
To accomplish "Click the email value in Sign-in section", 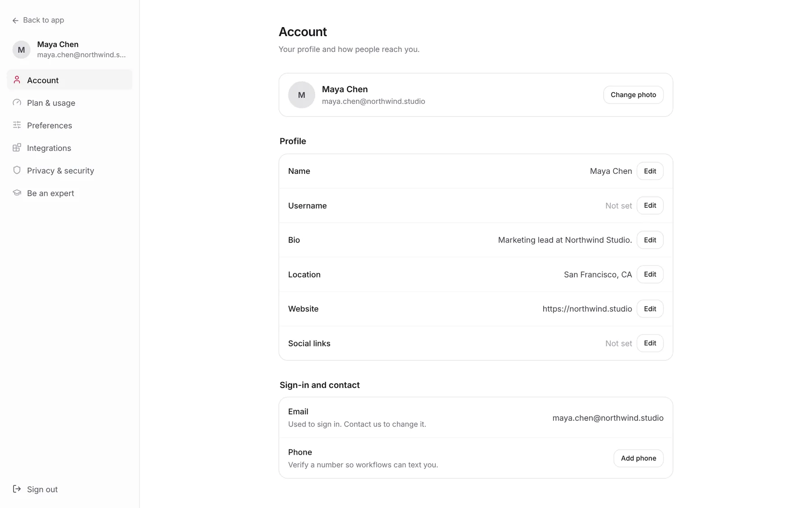I will point(608,418).
